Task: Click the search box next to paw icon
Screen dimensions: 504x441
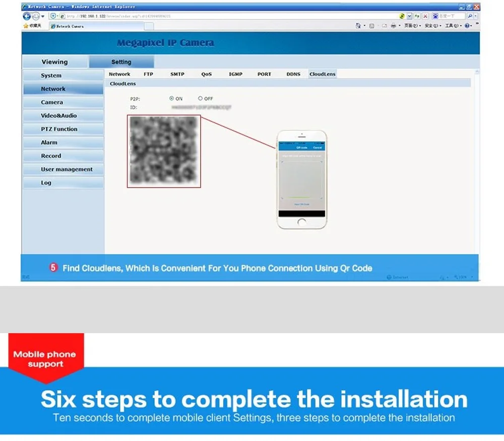Action: (452, 16)
